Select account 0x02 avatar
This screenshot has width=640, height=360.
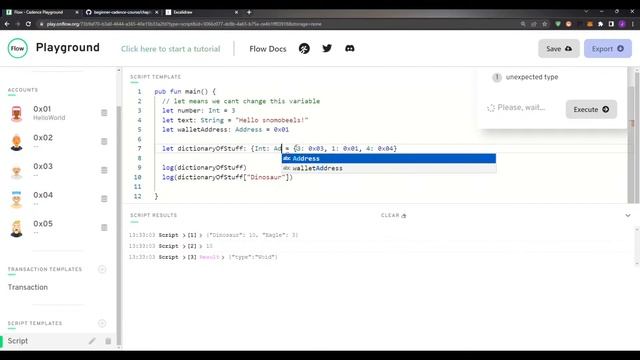coord(16,142)
